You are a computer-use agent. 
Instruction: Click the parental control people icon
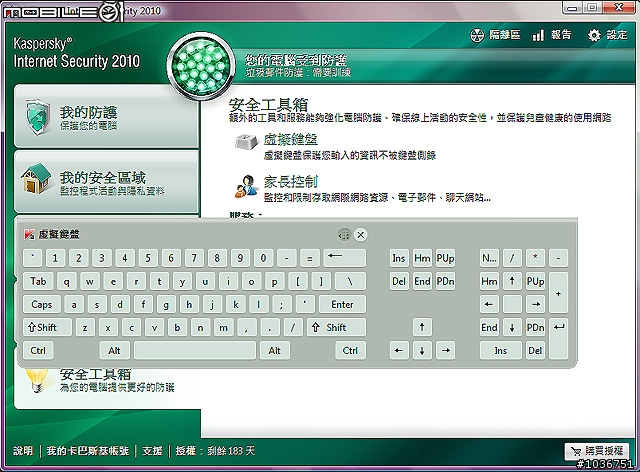tap(247, 186)
